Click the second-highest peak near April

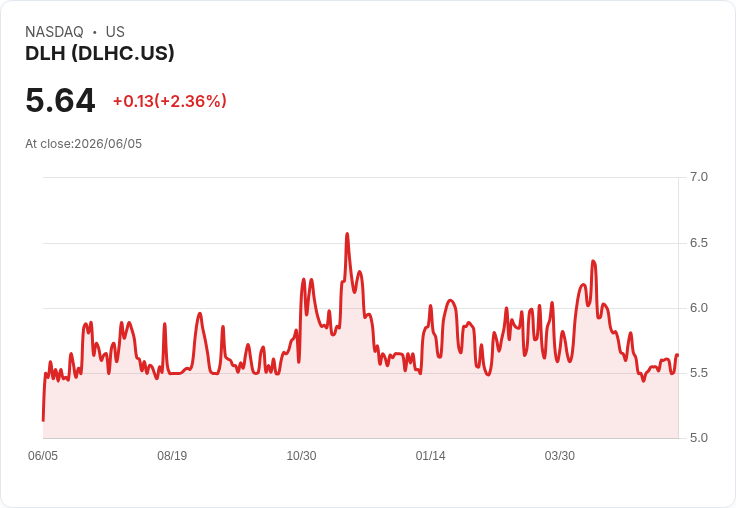point(593,262)
